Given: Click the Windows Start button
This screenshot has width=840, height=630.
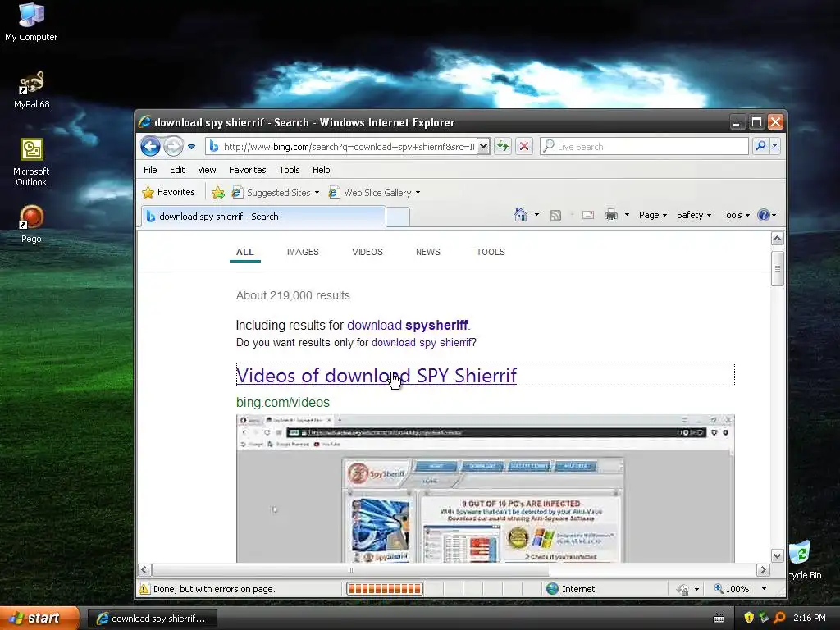Looking at the screenshot, I should click(39, 619).
